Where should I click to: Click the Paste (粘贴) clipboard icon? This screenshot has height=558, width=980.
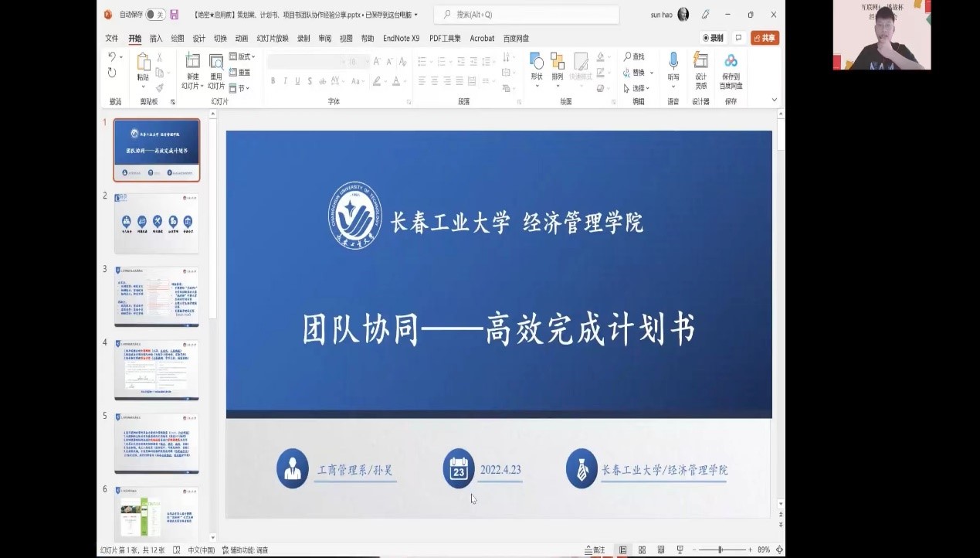point(143,63)
